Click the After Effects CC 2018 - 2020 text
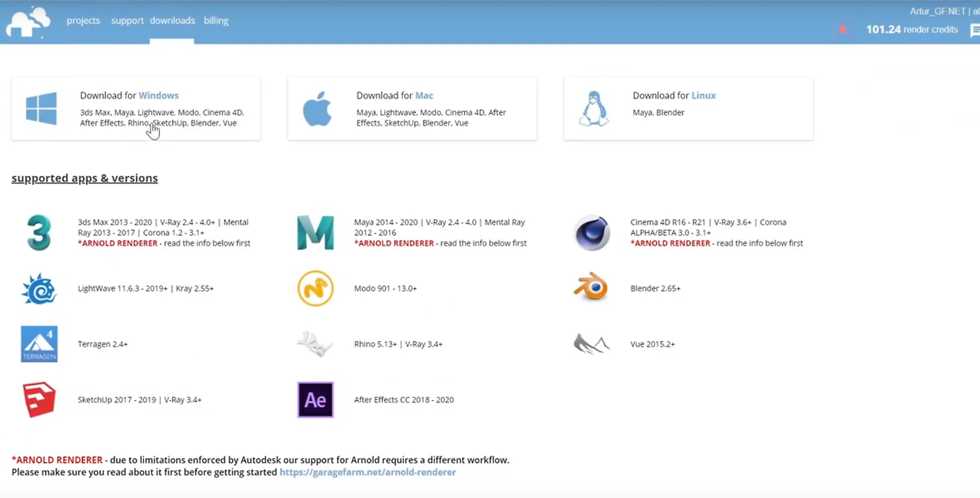This screenshot has height=498, width=980. click(x=403, y=399)
